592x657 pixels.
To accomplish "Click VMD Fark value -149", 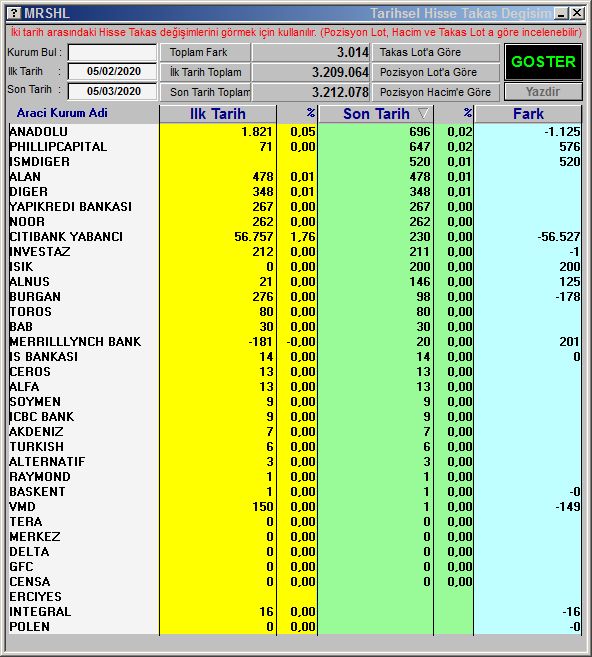I will (x=568, y=507).
